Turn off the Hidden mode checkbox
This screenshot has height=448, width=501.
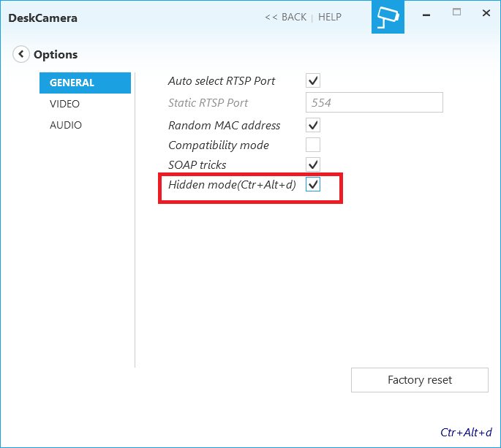click(x=313, y=185)
